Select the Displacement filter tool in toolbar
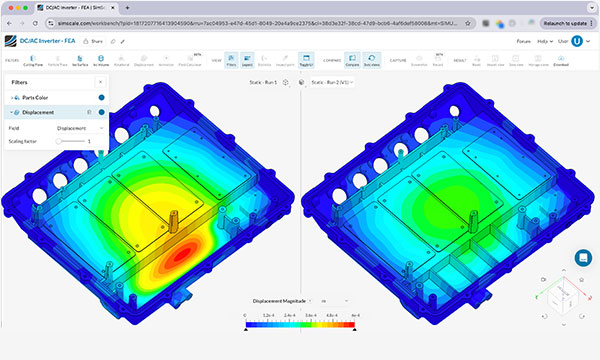This screenshot has height=360, width=600. click(144, 60)
